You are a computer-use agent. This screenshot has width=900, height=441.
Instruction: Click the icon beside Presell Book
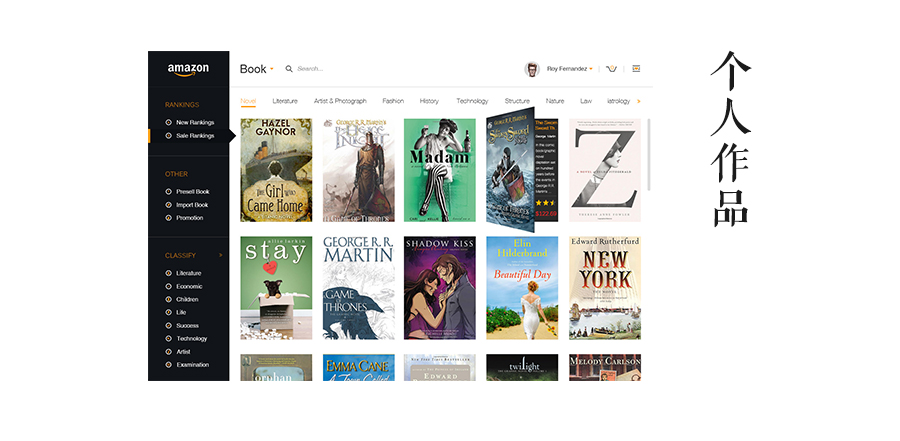[169, 192]
